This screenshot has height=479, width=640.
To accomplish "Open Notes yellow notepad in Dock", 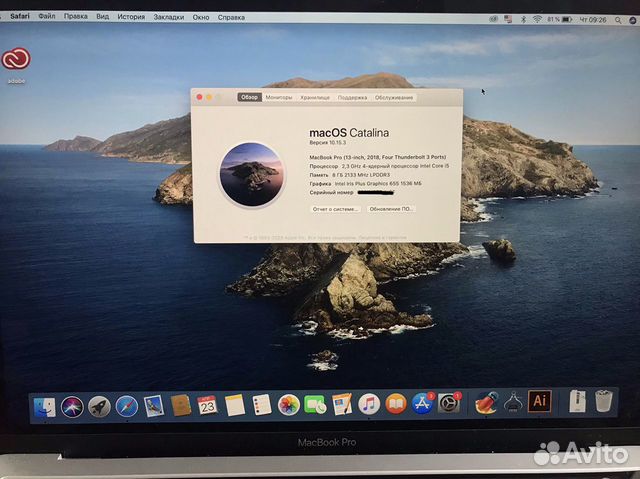I will tap(235, 405).
